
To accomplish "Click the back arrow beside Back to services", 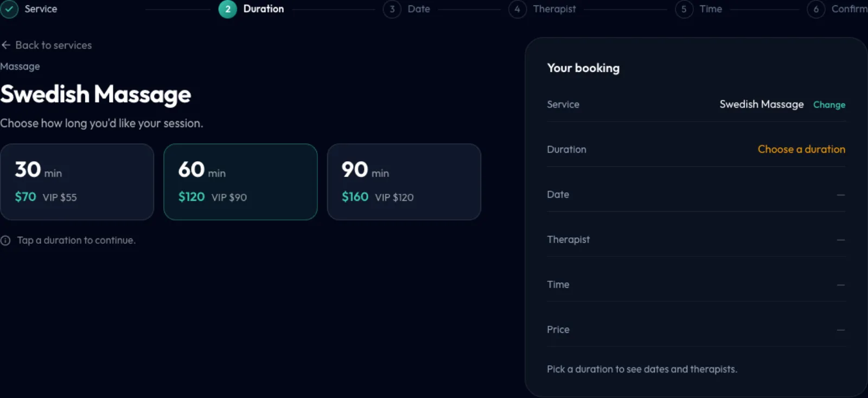I will [6, 45].
